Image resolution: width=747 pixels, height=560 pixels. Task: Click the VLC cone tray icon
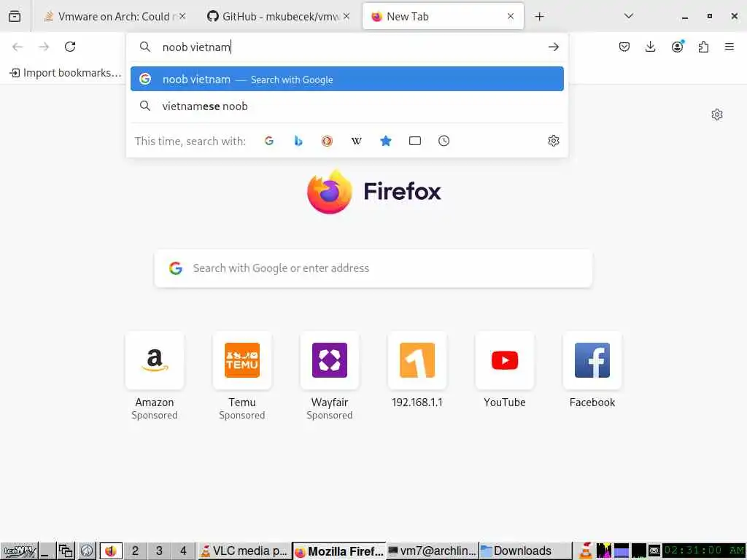tap(586, 551)
